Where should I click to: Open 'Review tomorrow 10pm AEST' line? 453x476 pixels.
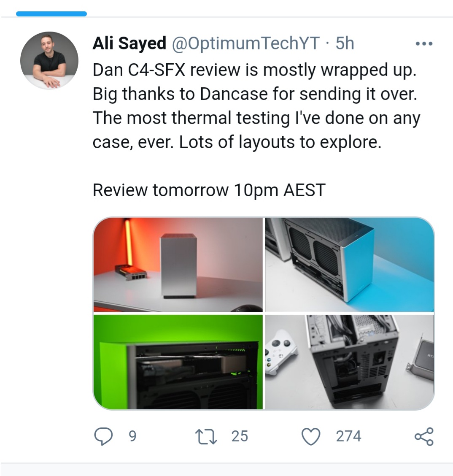pyautogui.click(x=209, y=190)
